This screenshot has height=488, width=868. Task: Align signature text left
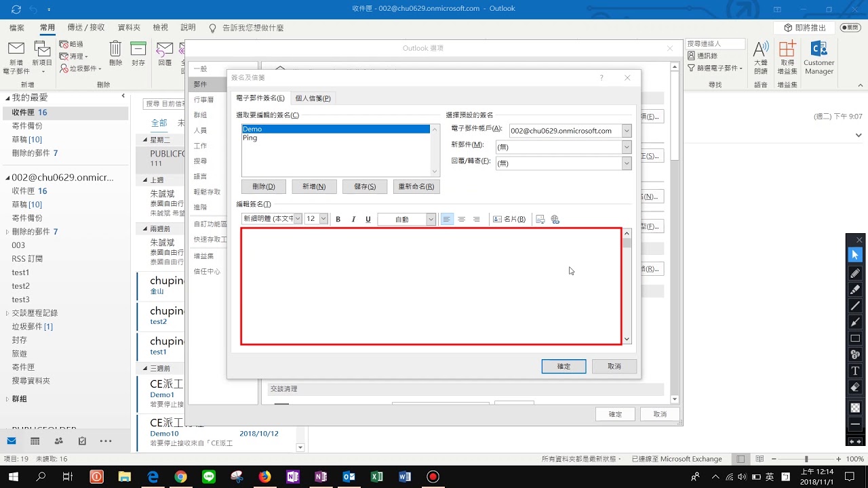(x=447, y=219)
